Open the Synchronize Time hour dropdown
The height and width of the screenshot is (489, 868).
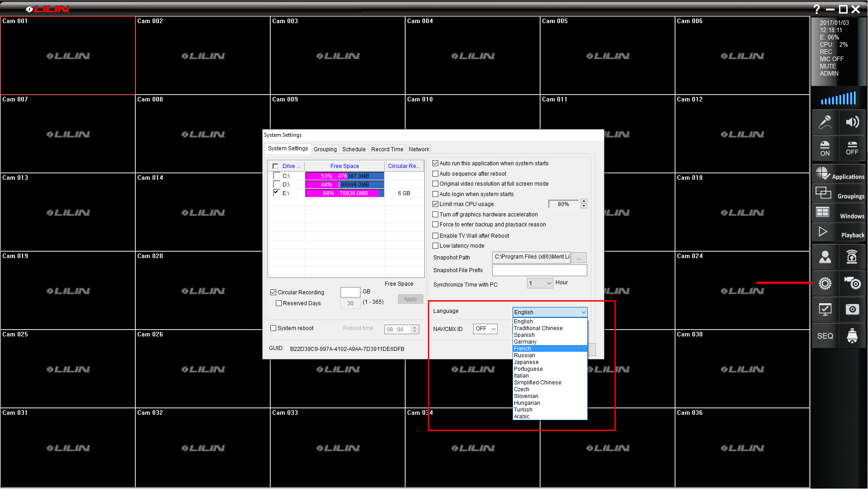click(x=540, y=283)
